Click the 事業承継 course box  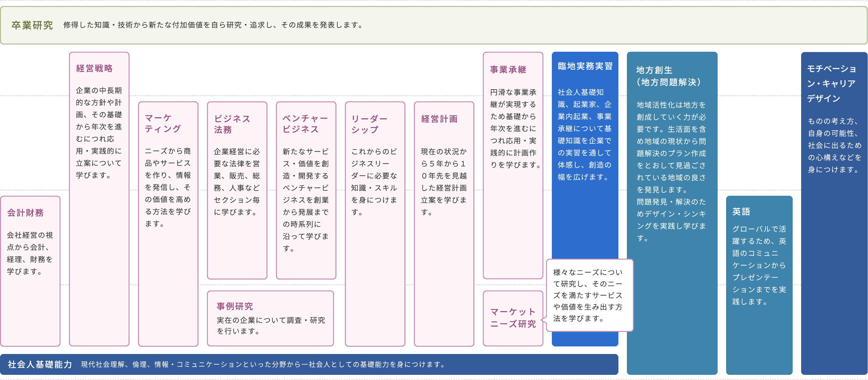[513, 165]
